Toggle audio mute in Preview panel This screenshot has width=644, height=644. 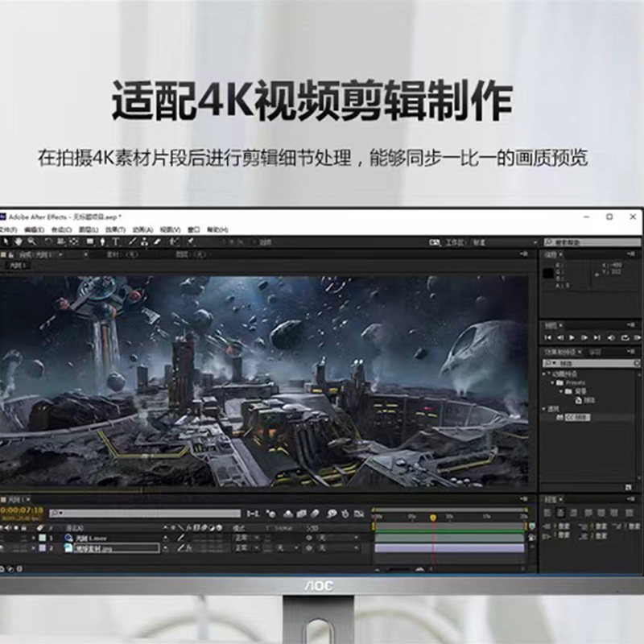(x=611, y=337)
